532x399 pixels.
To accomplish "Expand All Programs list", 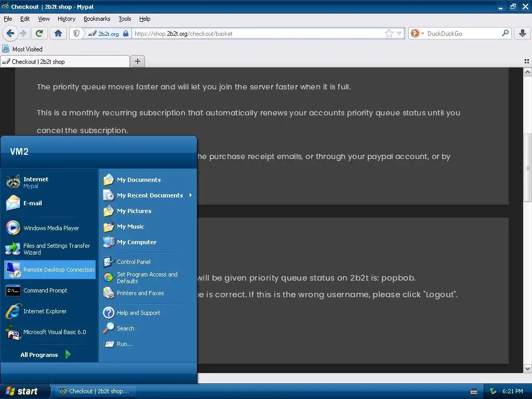I will pos(46,354).
